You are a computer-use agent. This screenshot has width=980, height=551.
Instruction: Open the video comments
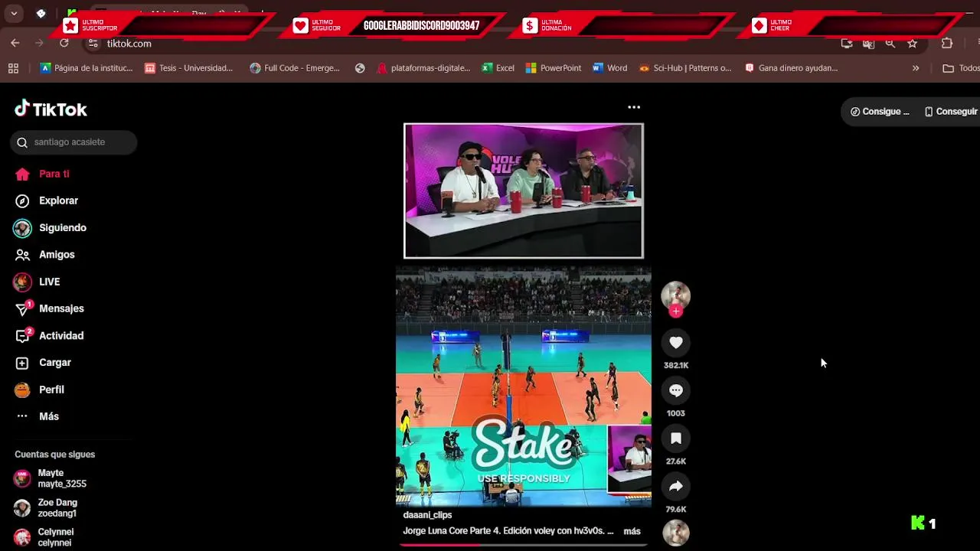pos(675,391)
